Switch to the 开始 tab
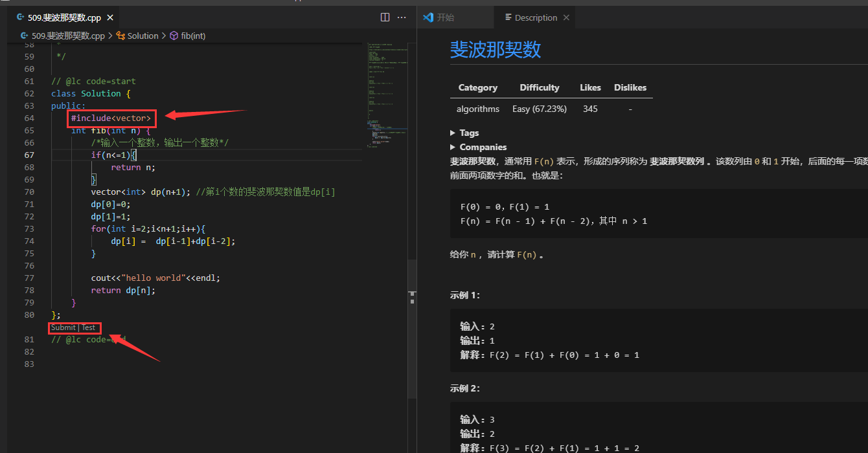 tap(445, 17)
